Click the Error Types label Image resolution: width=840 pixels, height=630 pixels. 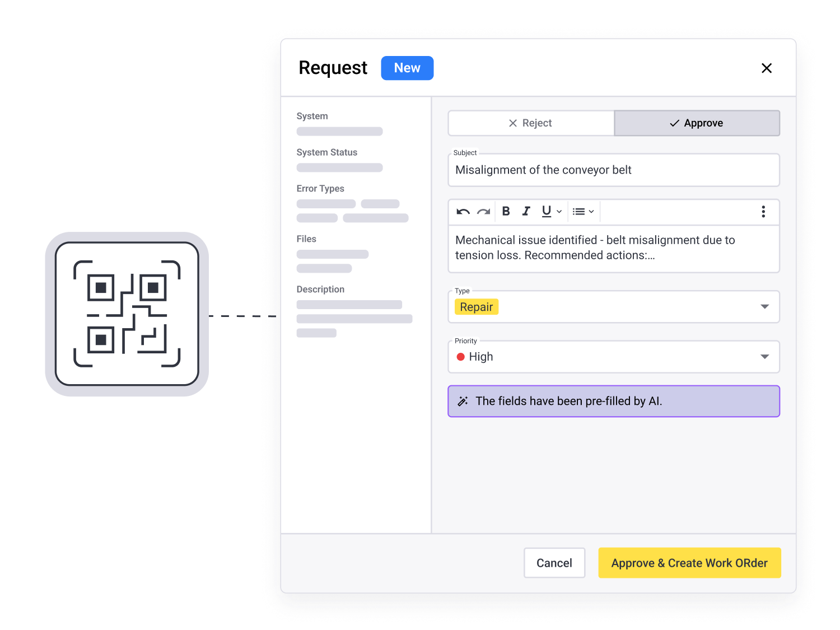point(320,189)
